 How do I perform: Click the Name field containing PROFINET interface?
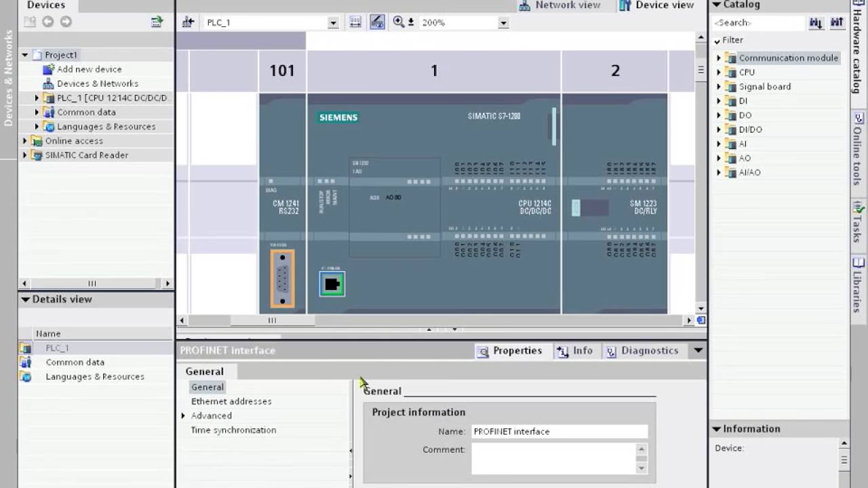tap(559, 432)
